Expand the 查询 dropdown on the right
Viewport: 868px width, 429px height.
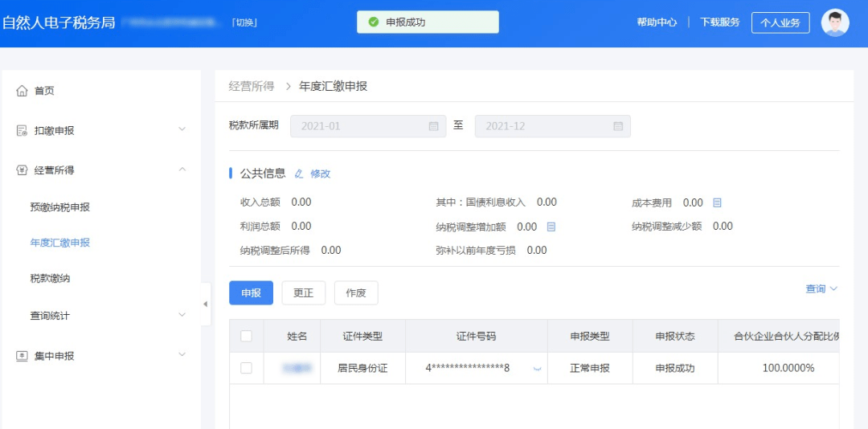tap(821, 289)
